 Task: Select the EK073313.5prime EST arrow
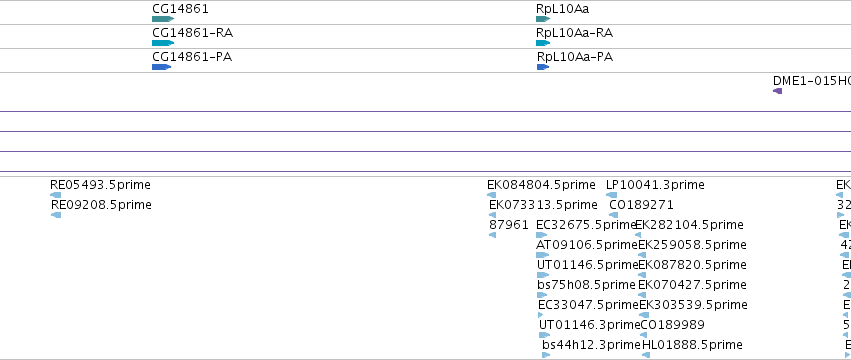[493, 215]
